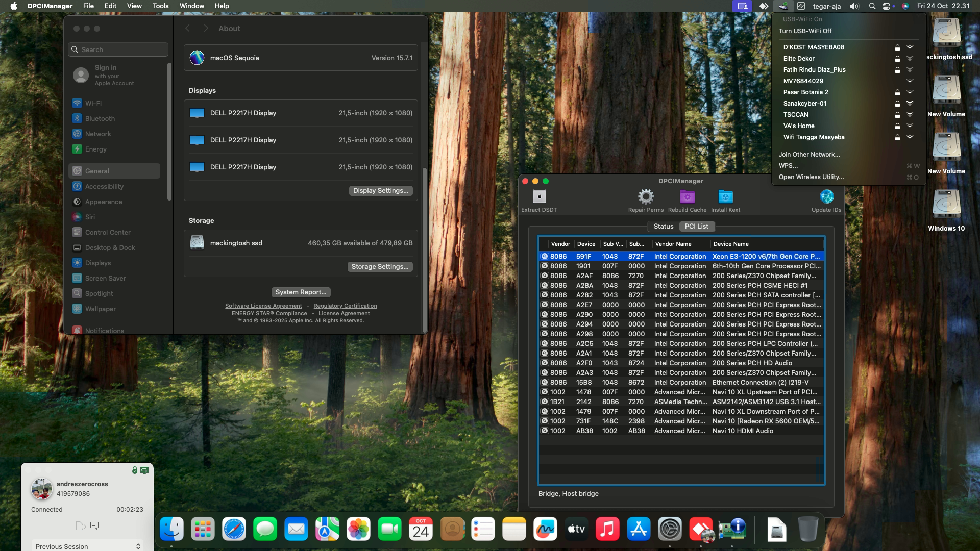The image size is (980, 551).
Task: Open the File menu
Action: coord(88,6)
